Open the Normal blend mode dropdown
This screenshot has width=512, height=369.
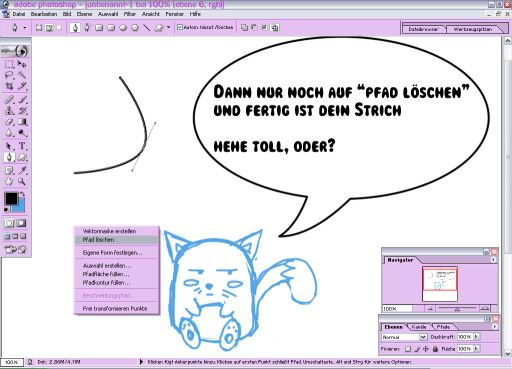coord(404,337)
